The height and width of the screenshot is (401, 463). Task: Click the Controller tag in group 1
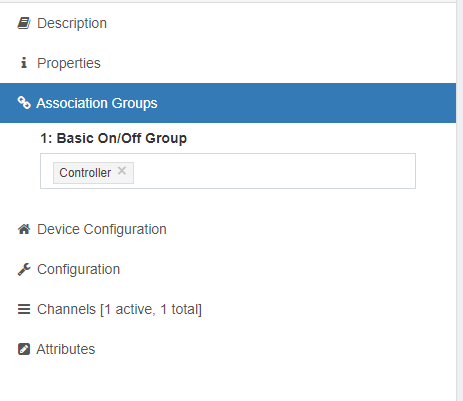click(x=85, y=173)
